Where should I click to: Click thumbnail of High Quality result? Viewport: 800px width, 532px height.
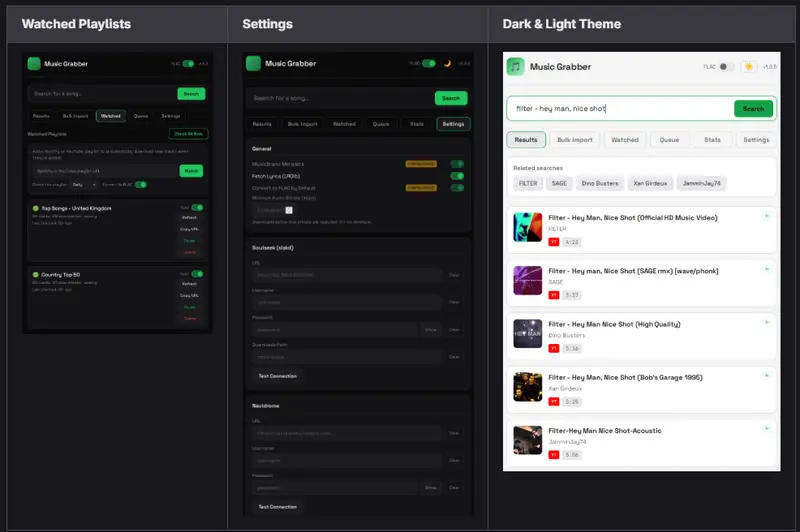(528, 334)
